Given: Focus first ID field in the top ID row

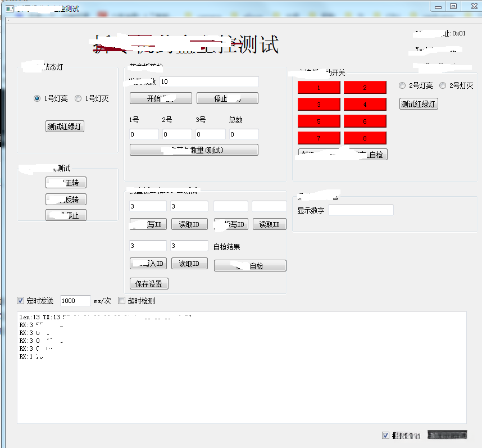Looking at the screenshot, I should click(x=148, y=206).
